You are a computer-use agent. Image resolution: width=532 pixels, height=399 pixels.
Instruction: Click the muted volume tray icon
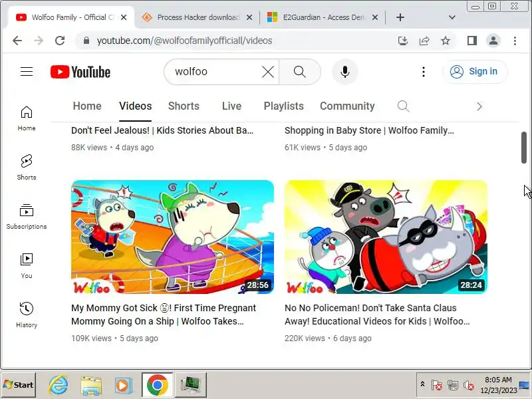[469, 386]
